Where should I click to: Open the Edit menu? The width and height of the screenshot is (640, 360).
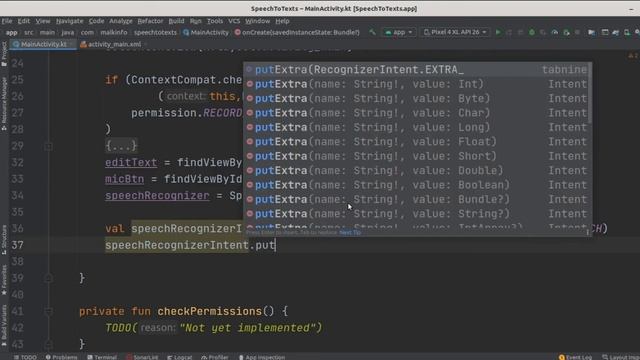24,21
